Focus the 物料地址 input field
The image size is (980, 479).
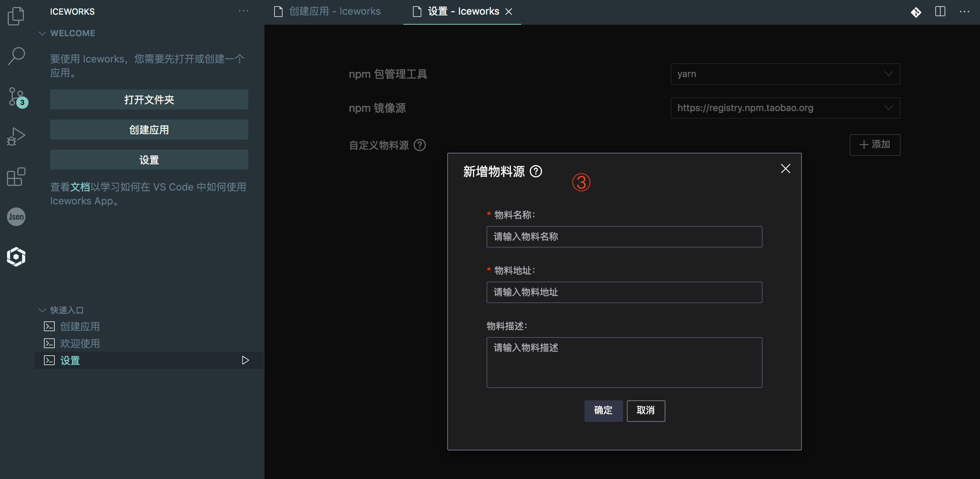click(624, 292)
